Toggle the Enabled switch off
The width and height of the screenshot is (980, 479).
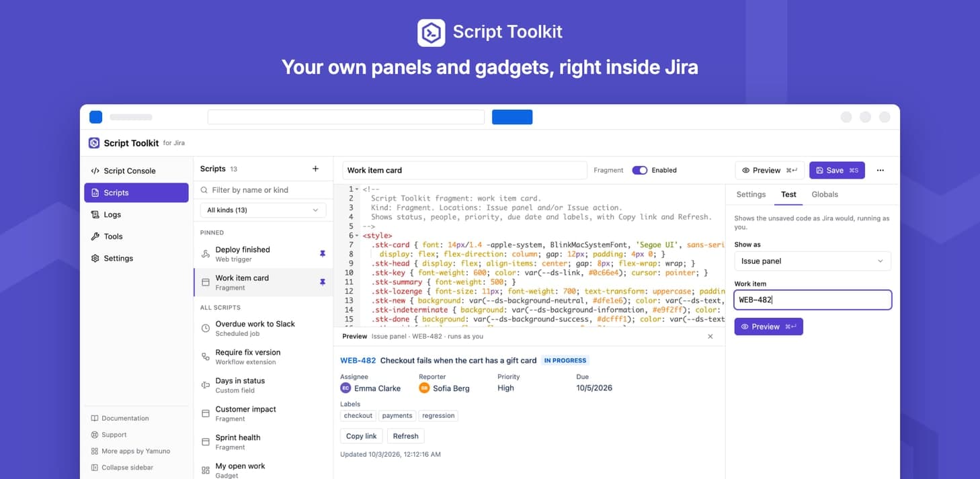tap(639, 170)
